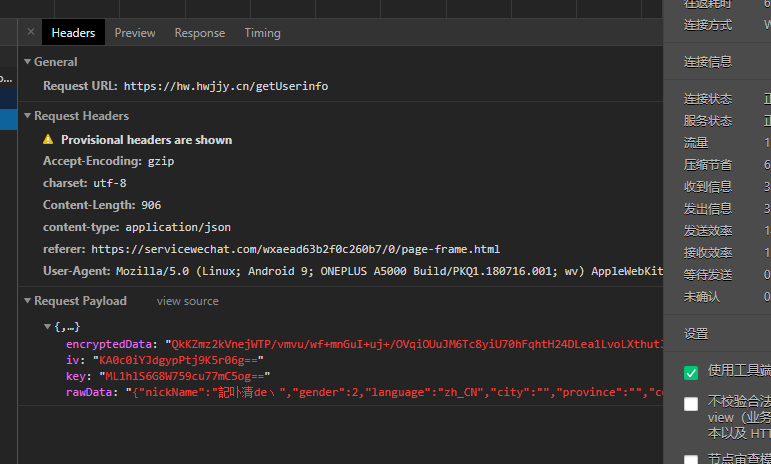Open the Timing tab
This screenshot has height=464, width=771.
[x=262, y=33]
